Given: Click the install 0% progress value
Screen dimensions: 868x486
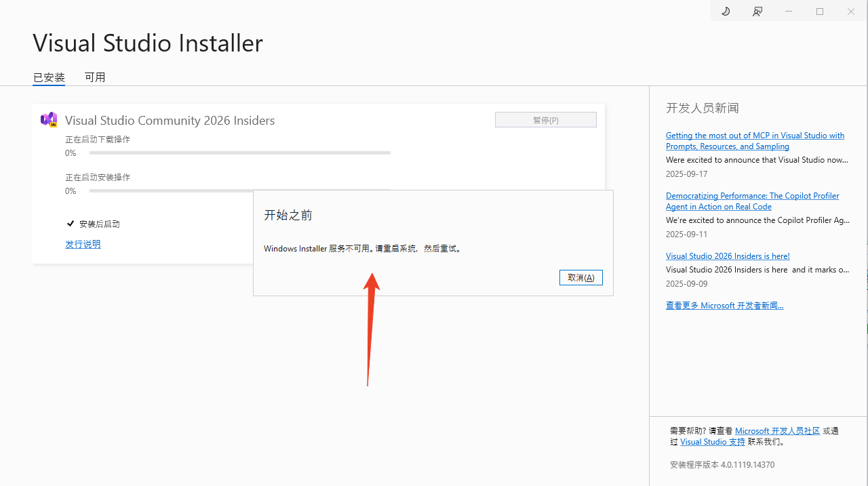Looking at the screenshot, I should coord(71,191).
